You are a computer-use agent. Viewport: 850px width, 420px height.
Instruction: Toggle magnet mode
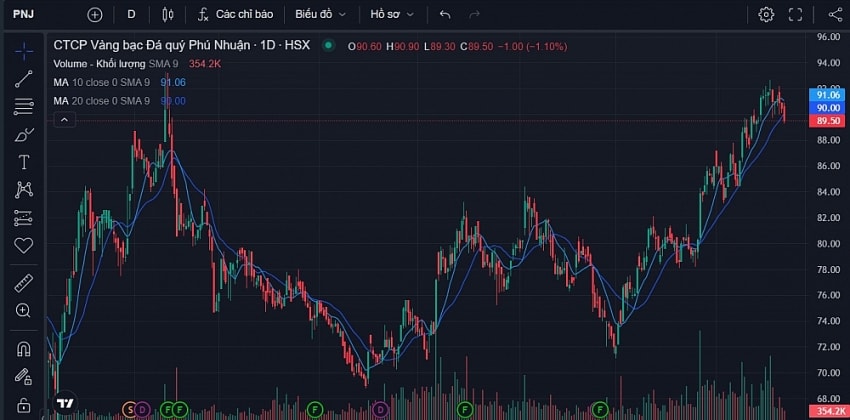(x=24, y=349)
